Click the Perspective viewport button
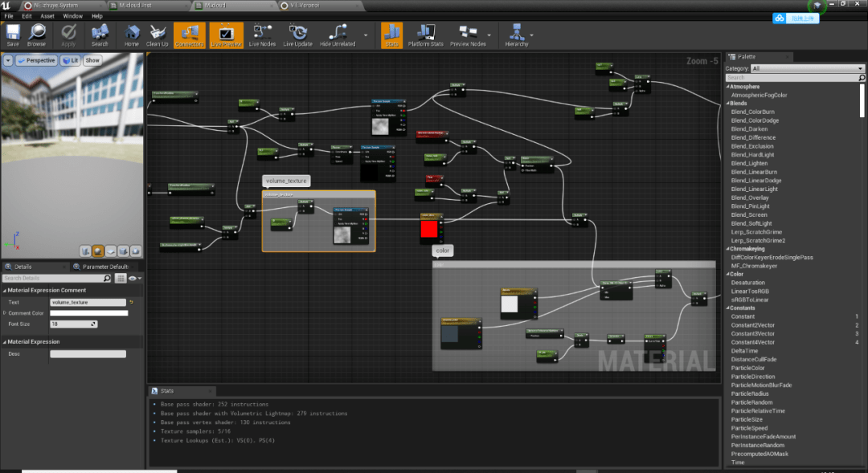Screen dimensions: 868x473 [x=36, y=60]
